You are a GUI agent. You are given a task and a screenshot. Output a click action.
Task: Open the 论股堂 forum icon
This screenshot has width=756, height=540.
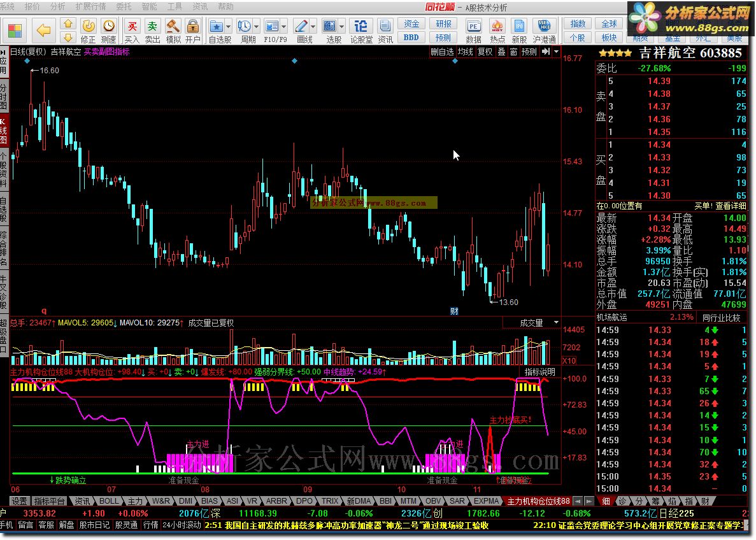tap(361, 31)
